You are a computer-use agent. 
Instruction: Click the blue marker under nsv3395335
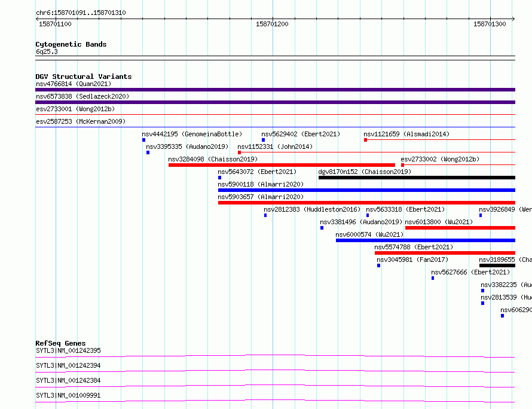point(148,152)
